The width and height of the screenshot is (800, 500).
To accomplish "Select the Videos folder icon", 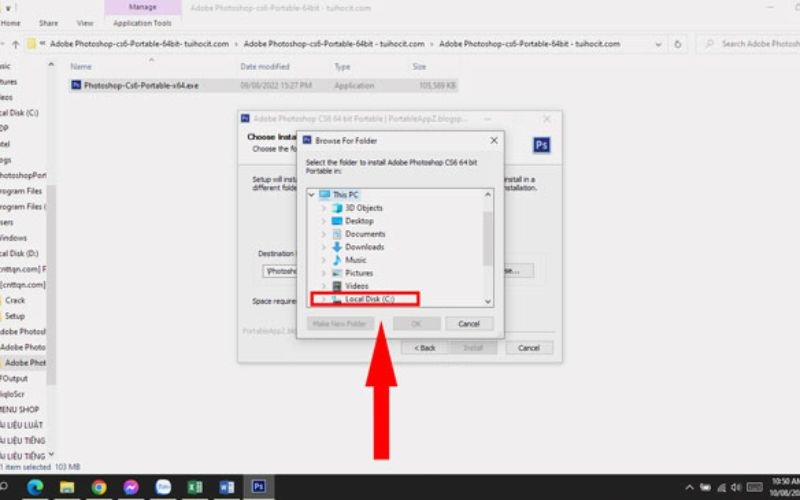I will coord(337,286).
